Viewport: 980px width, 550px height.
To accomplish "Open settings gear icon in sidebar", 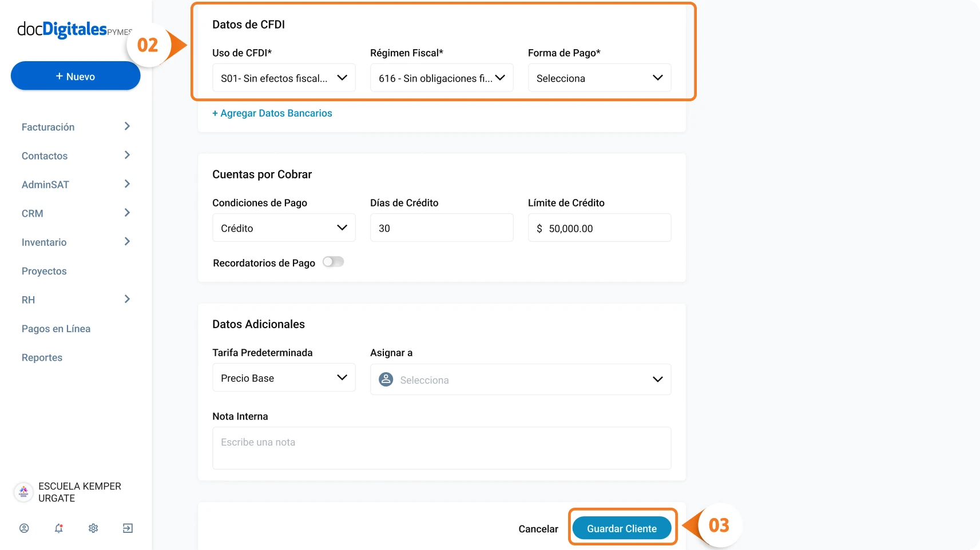I will [x=93, y=528].
